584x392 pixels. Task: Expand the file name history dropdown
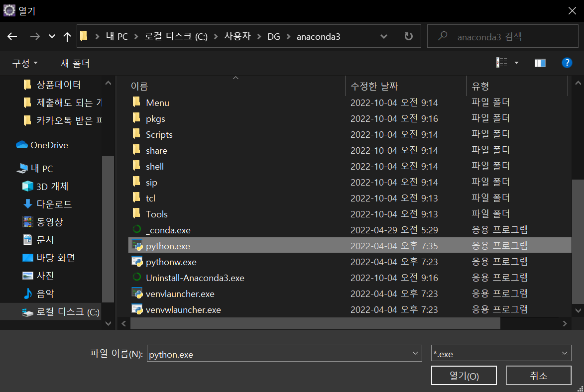pyautogui.click(x=415, y=353)
